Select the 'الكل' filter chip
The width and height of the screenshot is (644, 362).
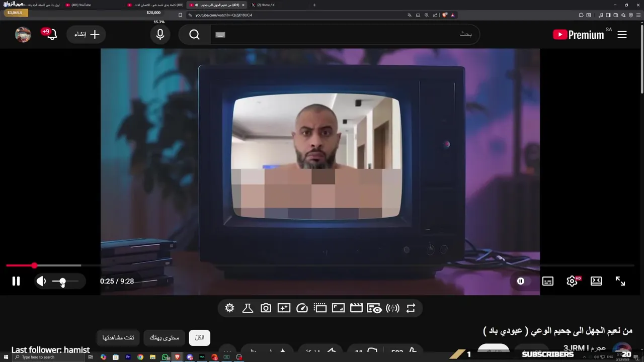(200, 338)
